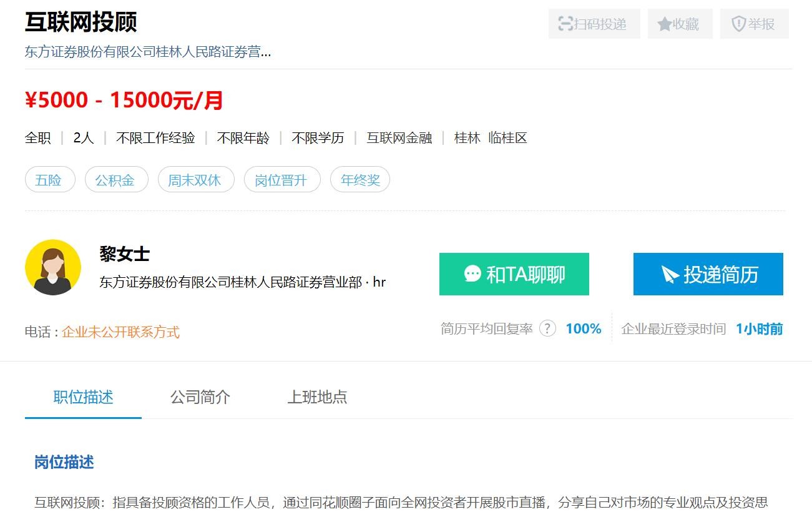This screenshot has height=517, width=812.
Task: Click the 公积金 benefit tag
Action: click(116, 180)
